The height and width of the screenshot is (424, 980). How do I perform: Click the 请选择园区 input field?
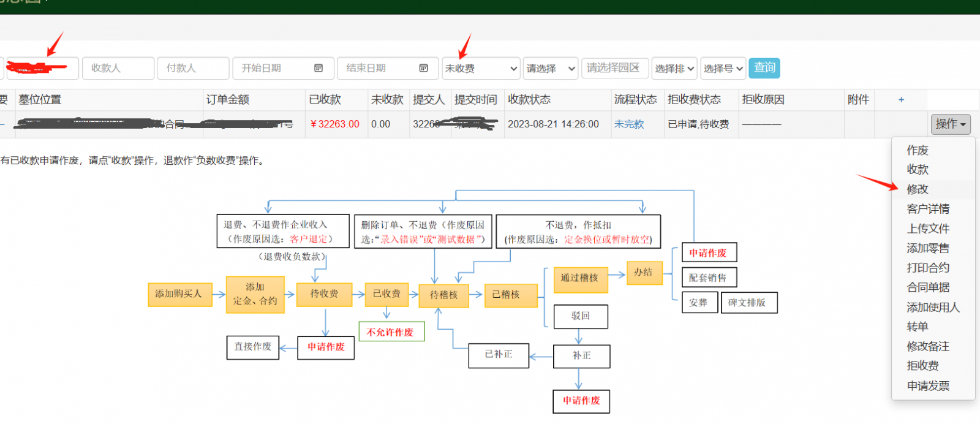tap(614, 68)
